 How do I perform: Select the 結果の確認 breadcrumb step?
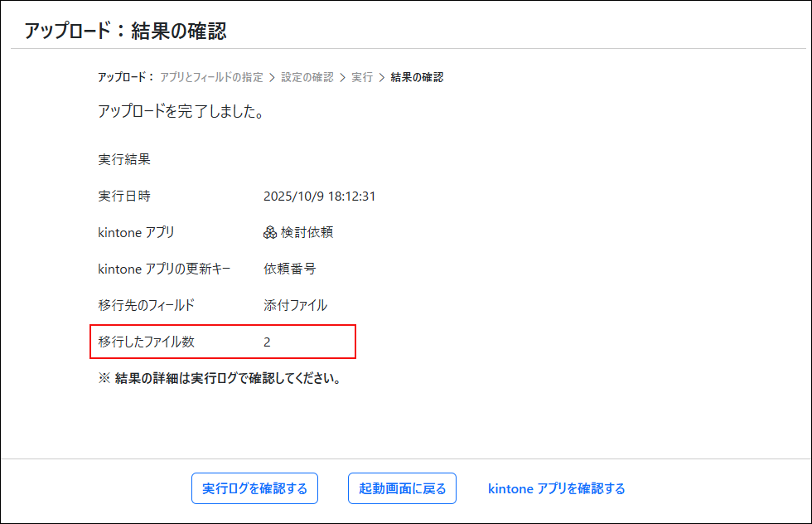coord(418,76)
